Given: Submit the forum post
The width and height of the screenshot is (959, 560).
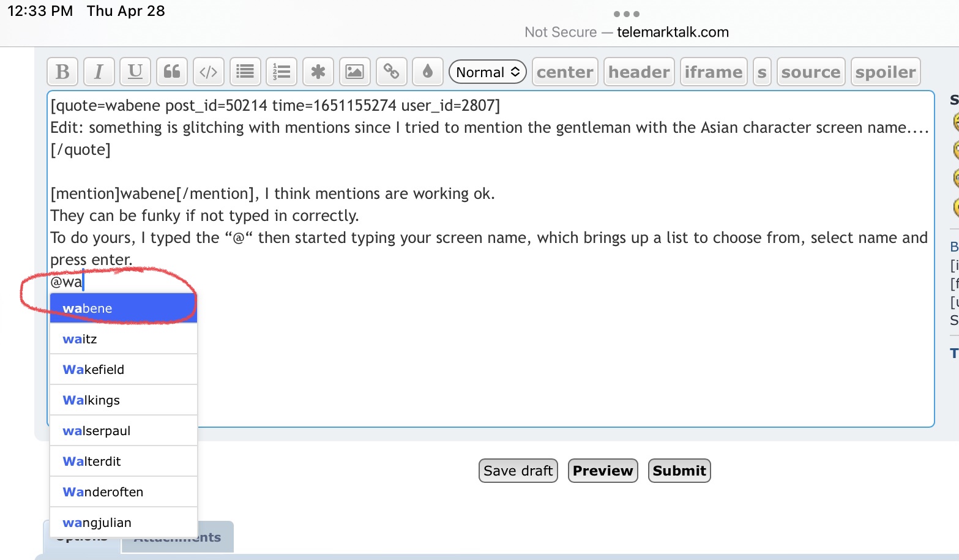Looking at the screenshot, I should (679, 471).
